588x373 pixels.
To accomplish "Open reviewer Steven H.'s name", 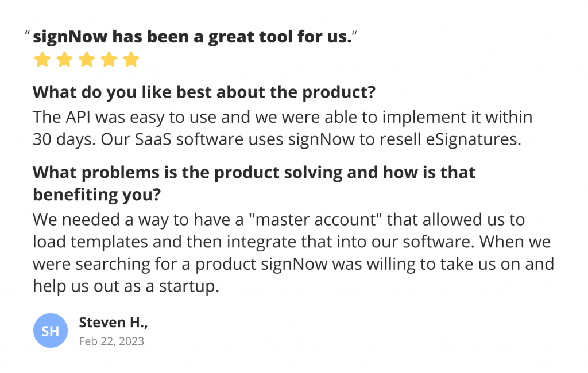I will click(x=113, y=323).
